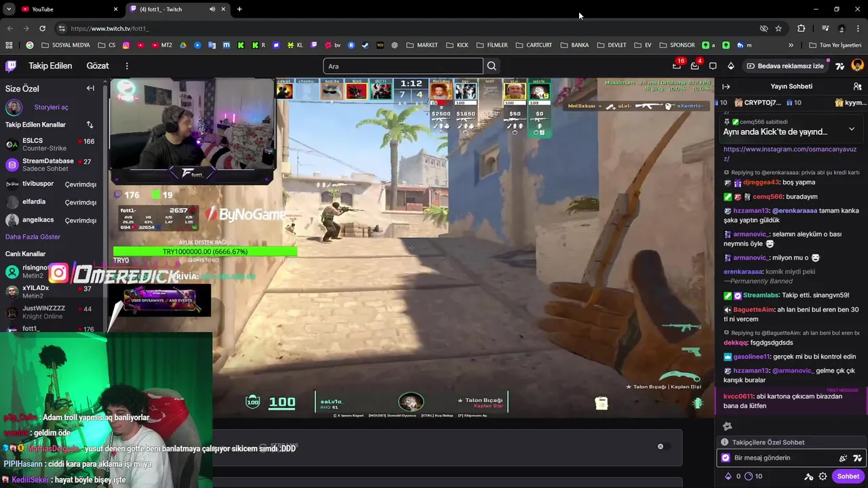868x488 pixels.
Task: Open chat settings gear icon
Action: pos(823,476)
